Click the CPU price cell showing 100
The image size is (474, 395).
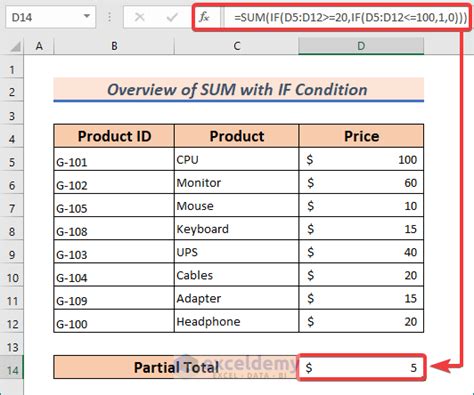pyautogui.click(x=361, y=159)
